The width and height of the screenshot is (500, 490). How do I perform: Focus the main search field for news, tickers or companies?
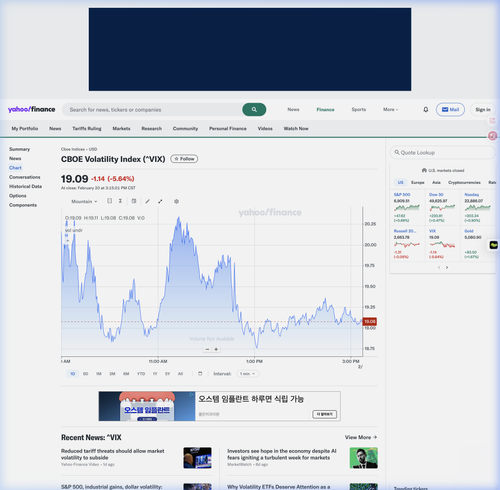point(152,109)
